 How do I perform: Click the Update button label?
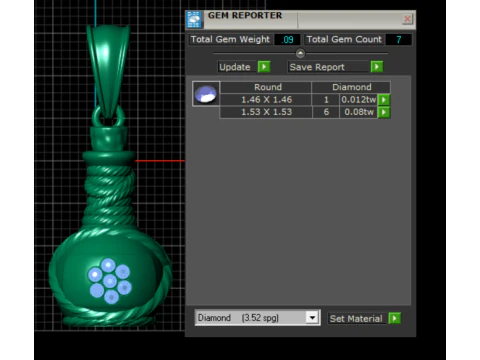coord(237,67)
